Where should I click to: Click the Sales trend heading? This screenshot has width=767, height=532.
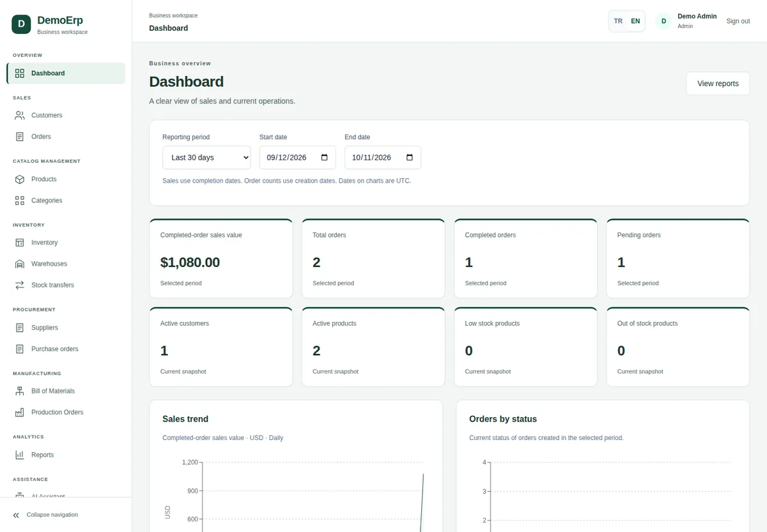tap(185, 419)
